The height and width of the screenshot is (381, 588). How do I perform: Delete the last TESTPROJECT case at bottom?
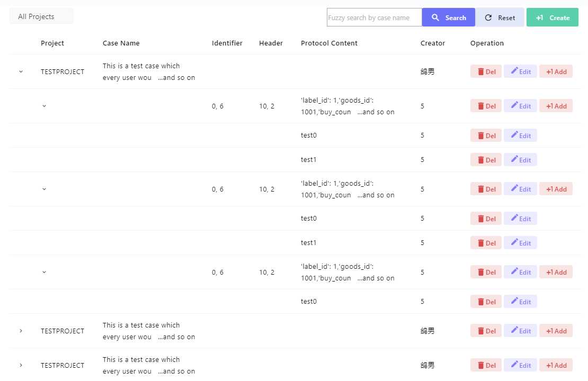486,365
